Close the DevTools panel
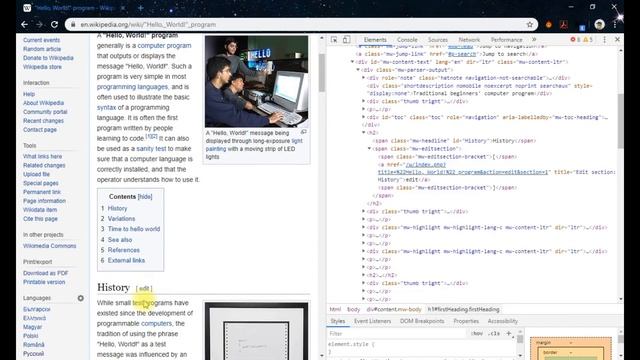This screenshot has width=640, height=360. (x=617, y=40)
